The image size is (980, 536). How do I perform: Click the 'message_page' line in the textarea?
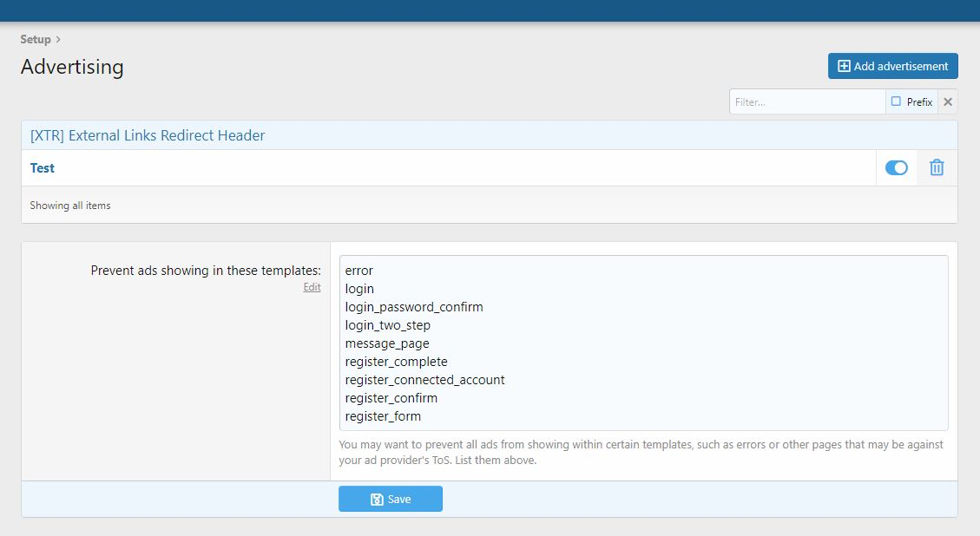(387, 343)
